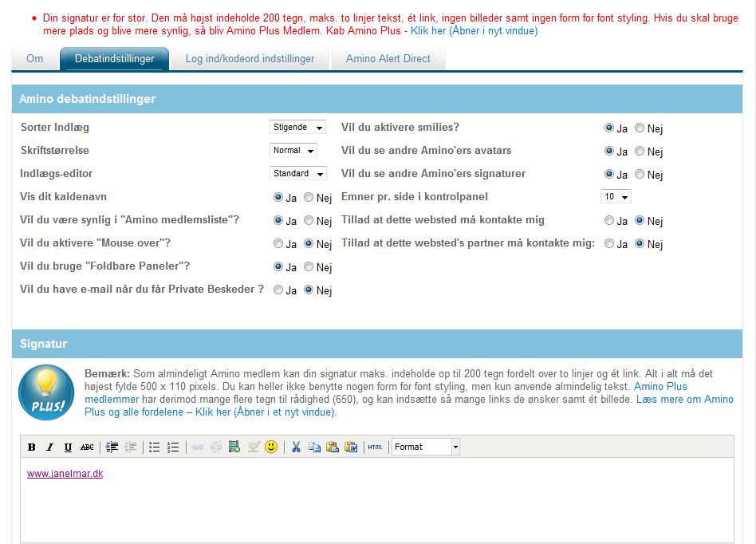Viewport: 756px width, 544px height.
Task: Click the insert link chain icon
Action: pyautogui.click(x=197, y=447)
